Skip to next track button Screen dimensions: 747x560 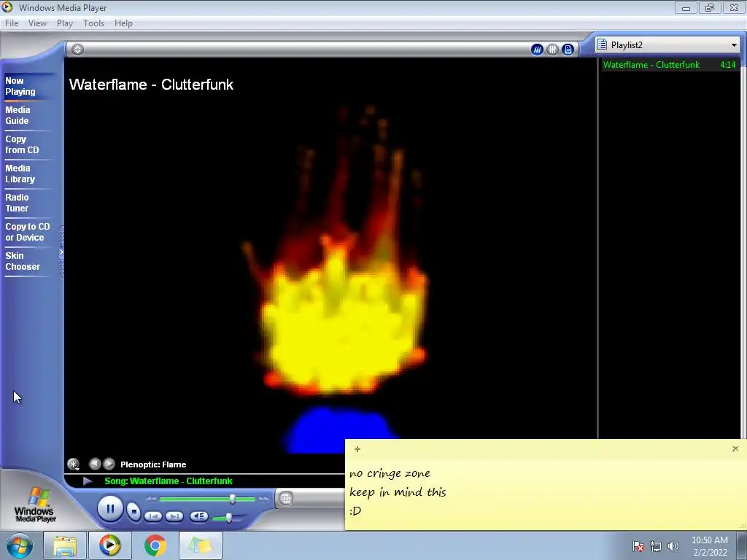(x=174, y=516)
